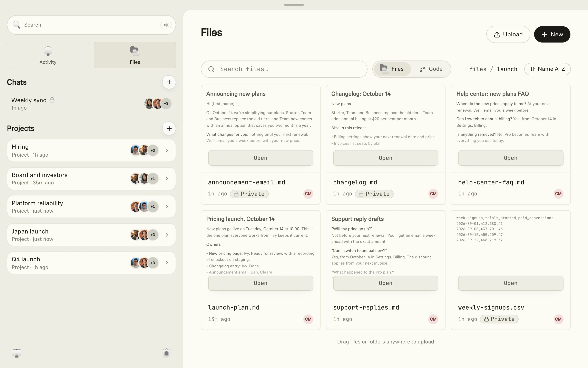Click CM avatar on announcement-email.md card
The height and width of the screenshot is (368, 588).
(308, 194)
